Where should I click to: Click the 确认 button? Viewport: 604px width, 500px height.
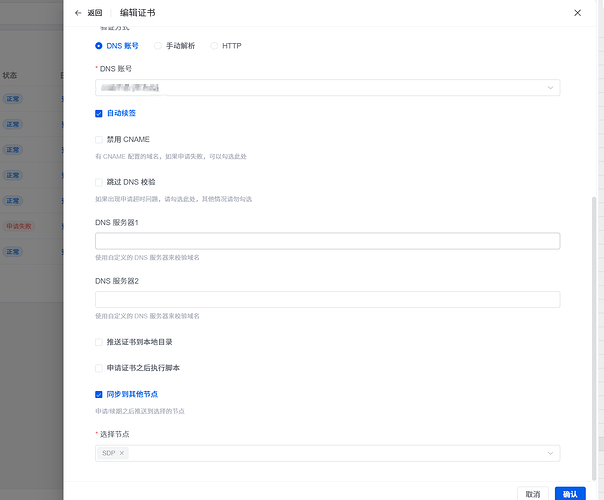(x=570, y=494)
